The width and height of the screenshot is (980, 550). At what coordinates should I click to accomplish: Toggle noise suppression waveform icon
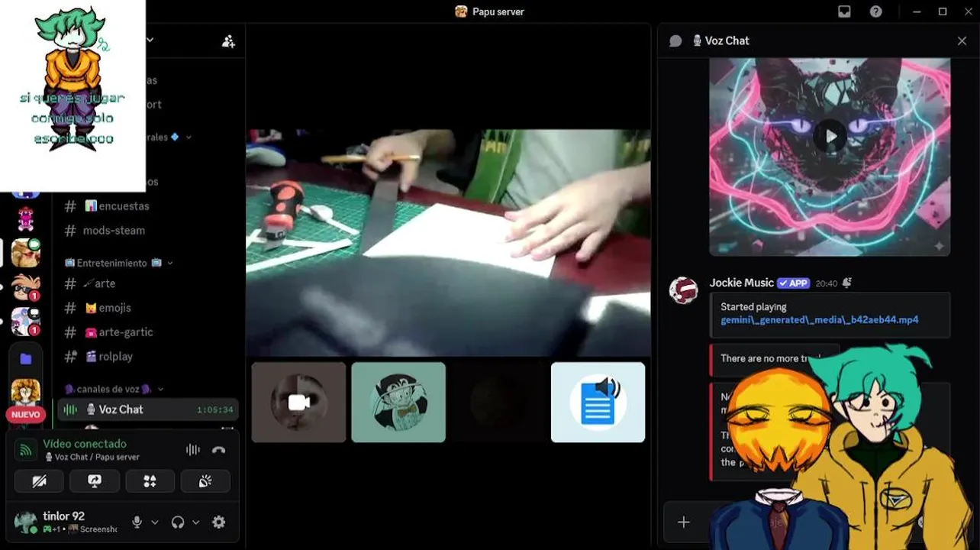[193, 450]
